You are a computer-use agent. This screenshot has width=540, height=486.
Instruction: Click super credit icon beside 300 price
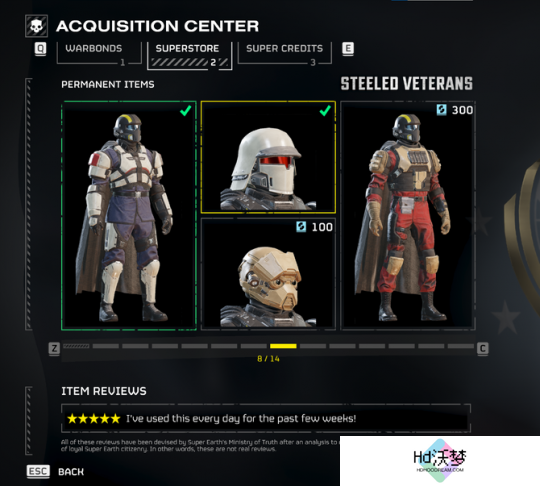click(x=442, y=110)
